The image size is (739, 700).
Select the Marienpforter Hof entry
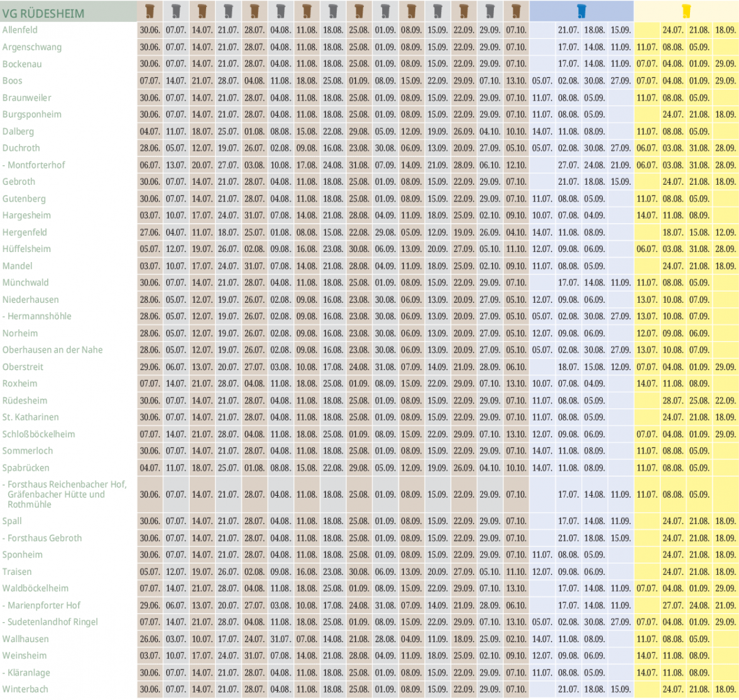41,605
